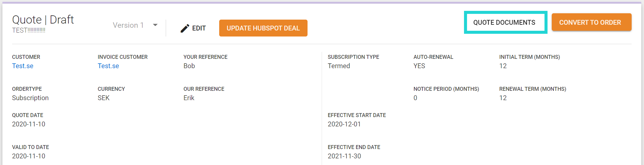Open the Test.se customer link
The image size is (644, 165).
tap(23, 66)
